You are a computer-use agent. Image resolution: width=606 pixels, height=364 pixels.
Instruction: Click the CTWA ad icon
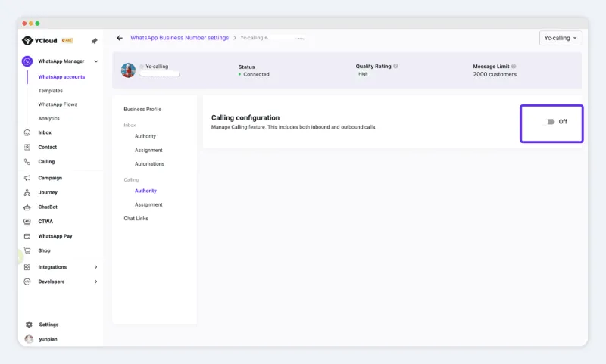[x=27, y=222]
